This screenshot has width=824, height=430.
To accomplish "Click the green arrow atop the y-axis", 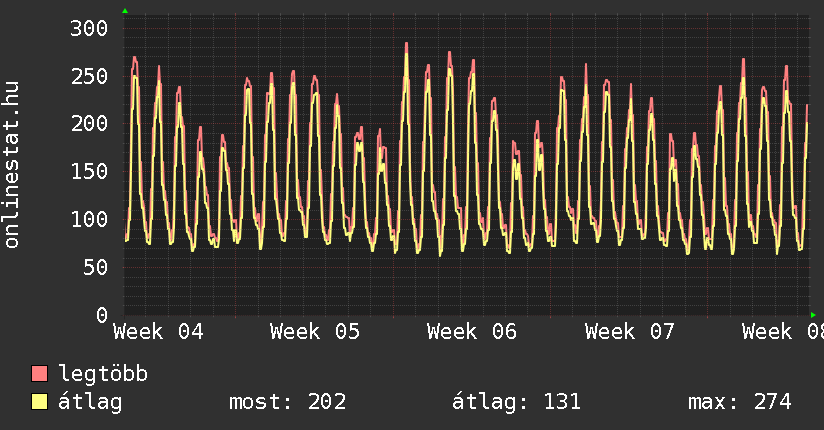I will (125, 11).
